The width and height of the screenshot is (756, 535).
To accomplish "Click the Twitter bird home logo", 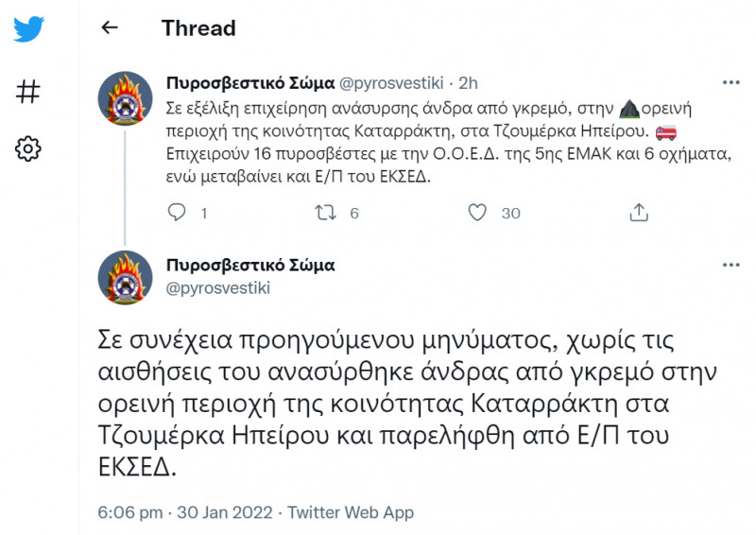I will point(28,28).
